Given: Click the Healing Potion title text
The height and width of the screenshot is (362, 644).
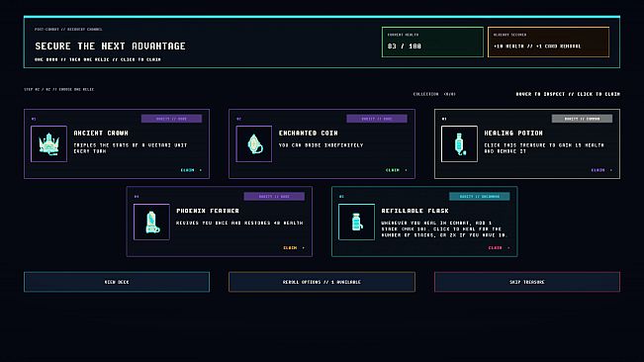Looking at the screenshot, I should [x=513, y=133].
